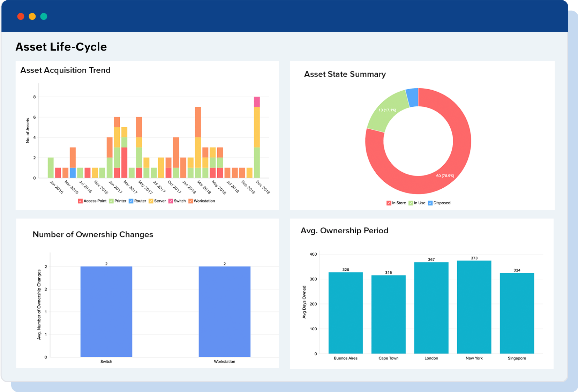Toggle the Access Point legend checkbox
Image resolution: width=578 pixels, height=392 pixels.
click(80, 201)
